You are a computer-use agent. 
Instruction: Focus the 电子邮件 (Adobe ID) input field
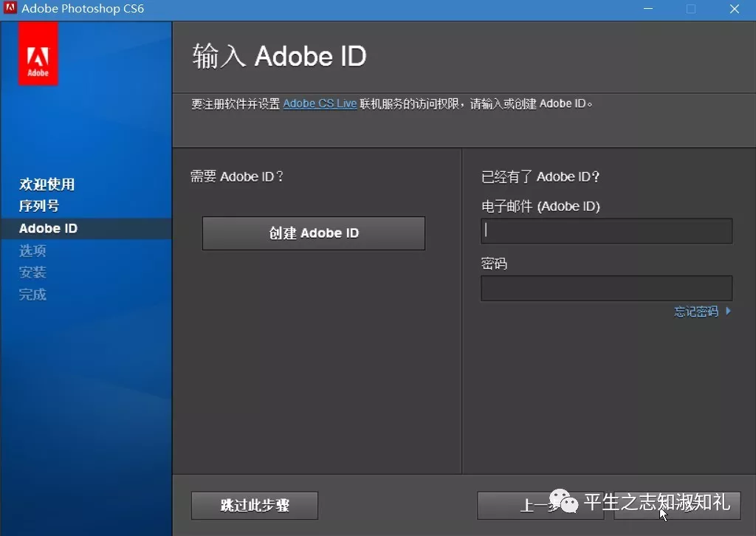[x=607, y=231]
